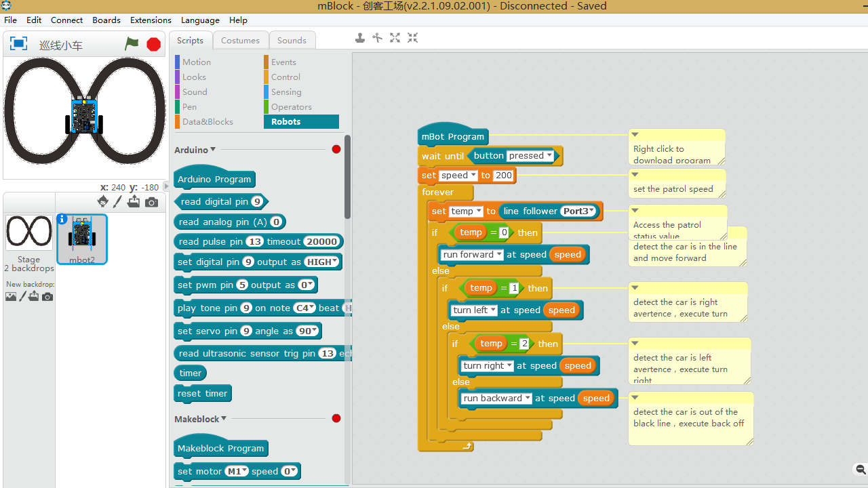Open the Connect menu

(x=66, y=20)
